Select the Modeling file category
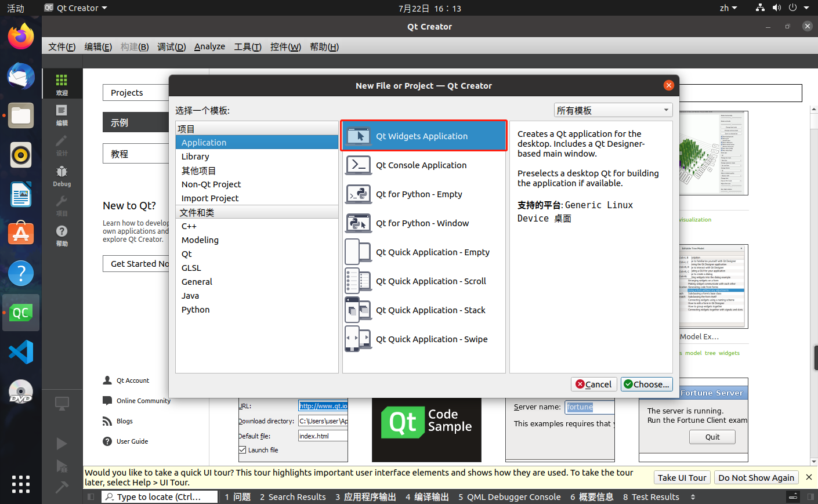Viewport: 818px width, 504px height. coord(257,240)
